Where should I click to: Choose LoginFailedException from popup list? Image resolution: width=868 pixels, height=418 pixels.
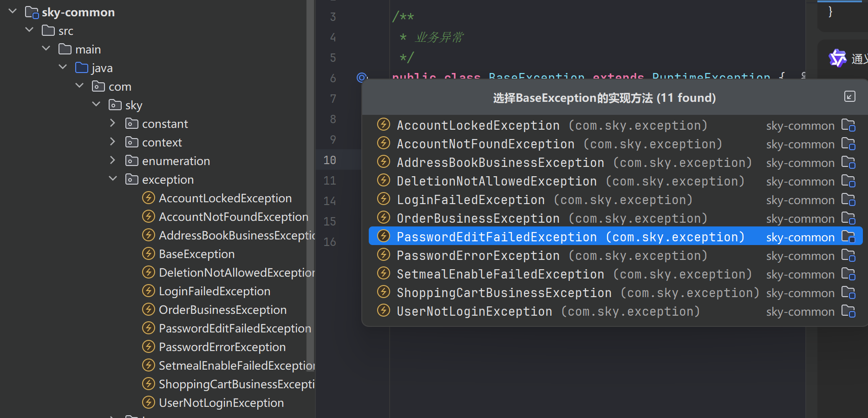click(470, 200)
